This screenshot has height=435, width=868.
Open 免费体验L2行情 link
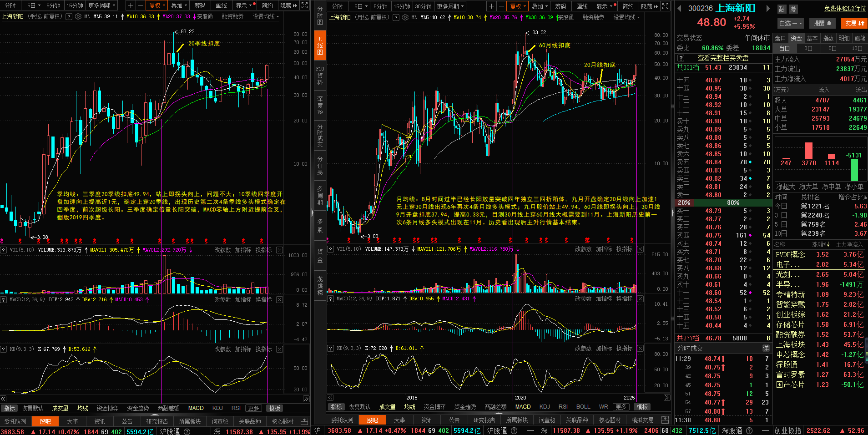[x=845, y=8]
